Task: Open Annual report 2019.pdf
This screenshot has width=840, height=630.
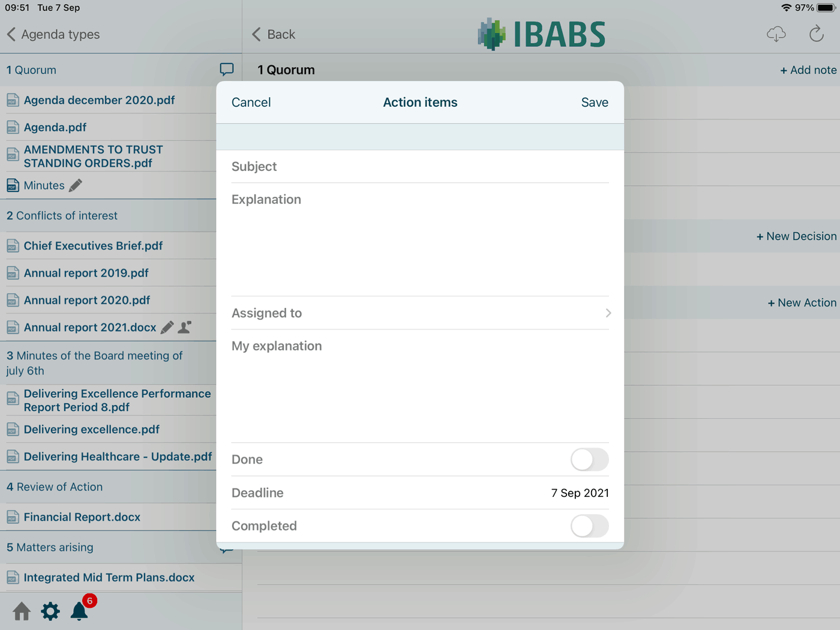Action: [86, 273]
